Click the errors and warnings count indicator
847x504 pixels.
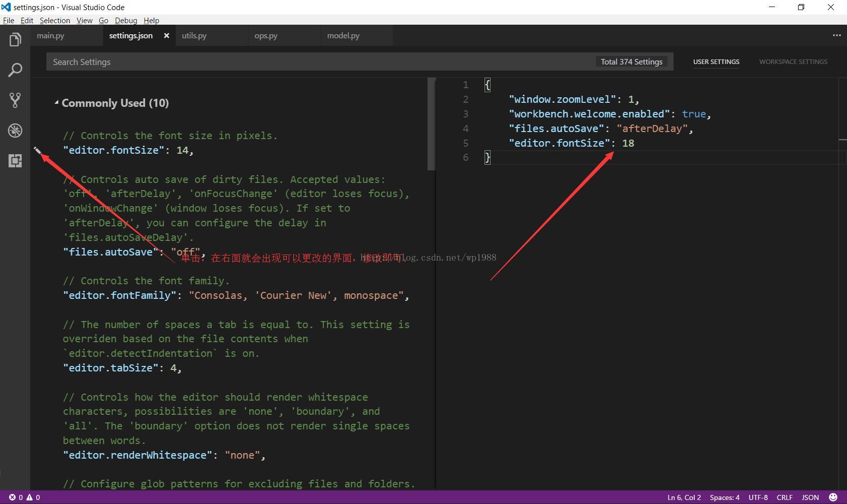[24, 497]
